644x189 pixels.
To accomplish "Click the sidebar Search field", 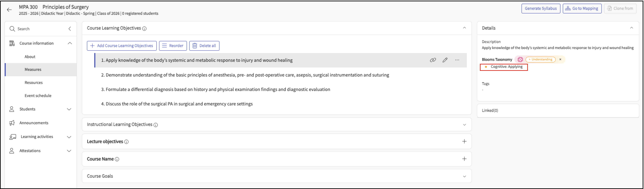I will [37, 29].
